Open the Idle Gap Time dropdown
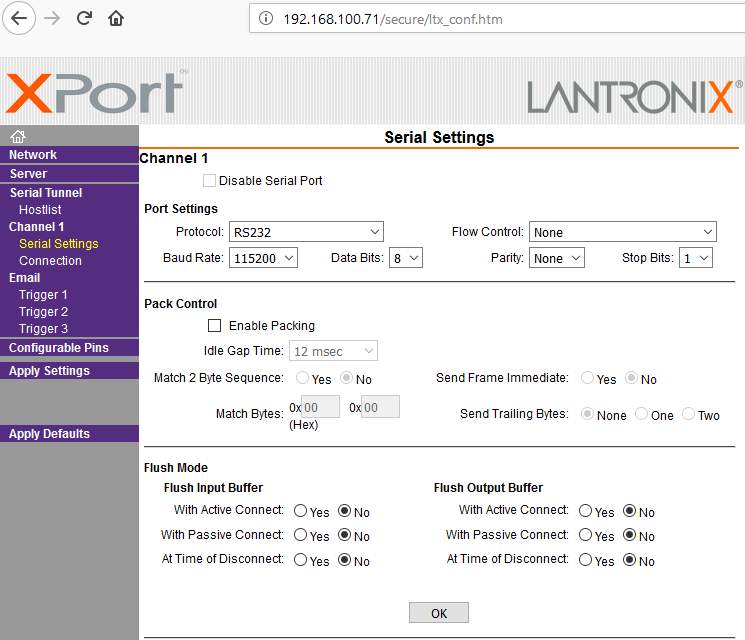 click(x=333, y=351)
